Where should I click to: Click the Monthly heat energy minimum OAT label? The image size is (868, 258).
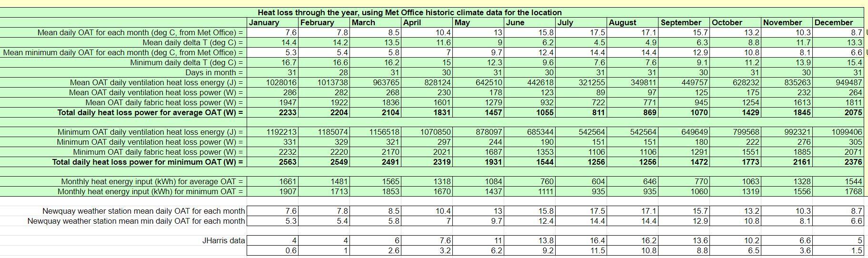(150, 191)
